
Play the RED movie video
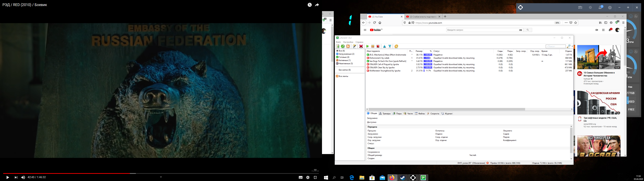(x=8, y=177)
